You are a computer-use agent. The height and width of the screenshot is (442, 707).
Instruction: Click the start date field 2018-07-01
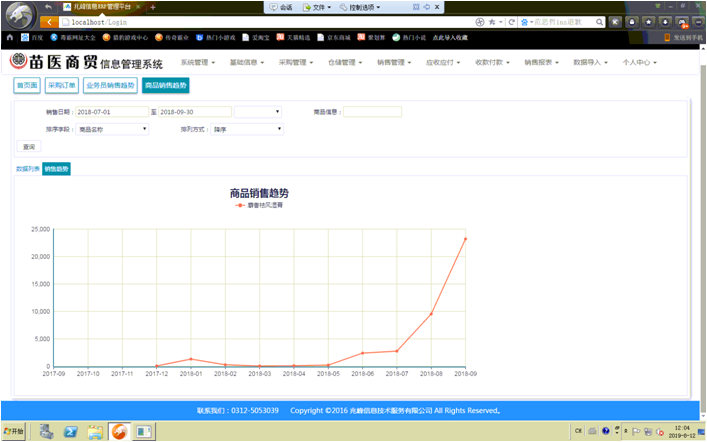(x=112, y=112)
